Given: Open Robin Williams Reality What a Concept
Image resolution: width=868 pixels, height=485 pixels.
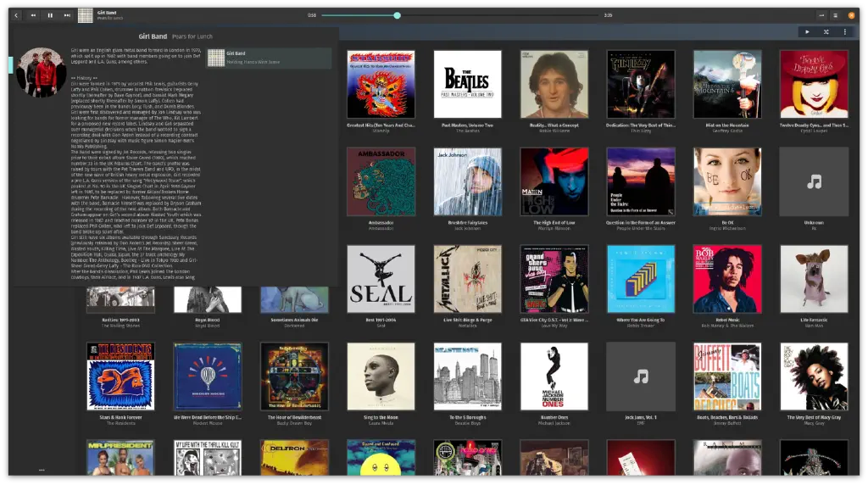Looking at the screenshot, I should click(554, 84).
